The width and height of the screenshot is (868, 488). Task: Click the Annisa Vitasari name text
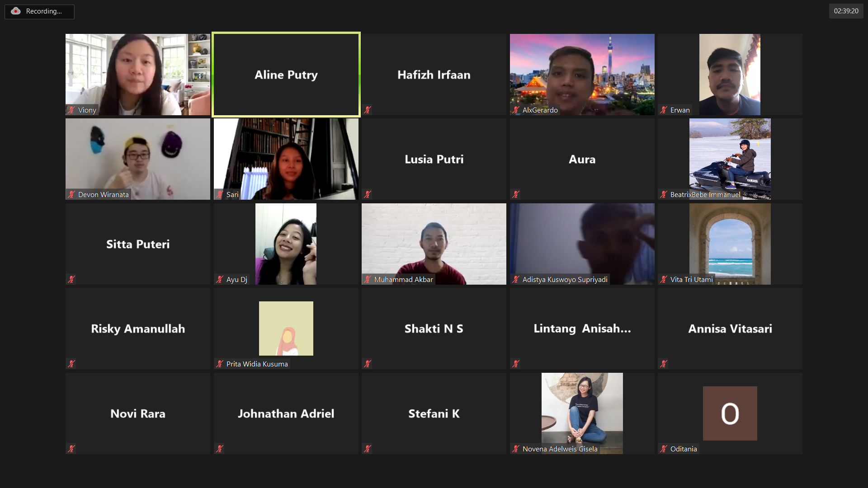pos(730,328)
